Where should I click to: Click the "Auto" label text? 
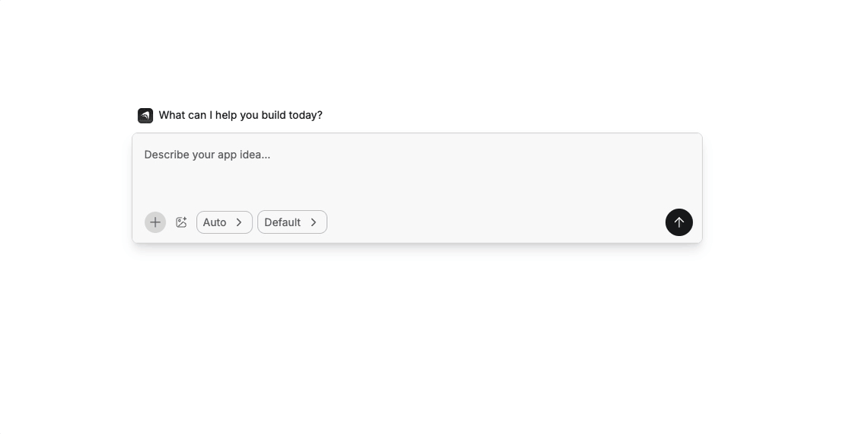(215, 222)
